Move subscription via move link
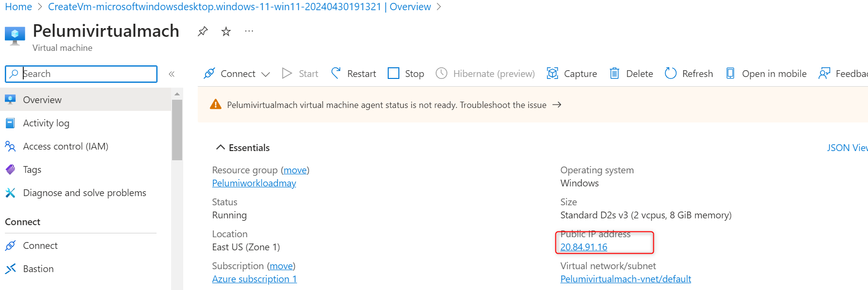This screenshot has height=290, width=868. coord(281,266)
